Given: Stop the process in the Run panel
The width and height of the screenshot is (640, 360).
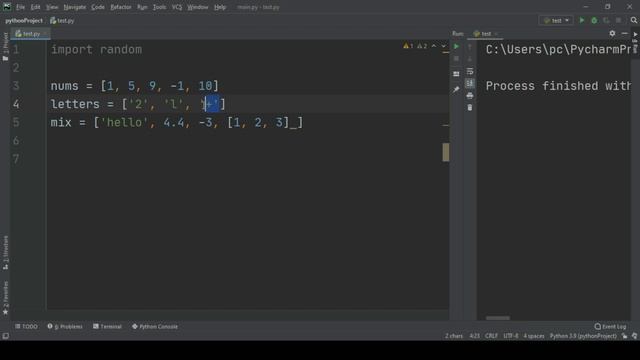Looking at the screenshot, I should tap(456, 59).
